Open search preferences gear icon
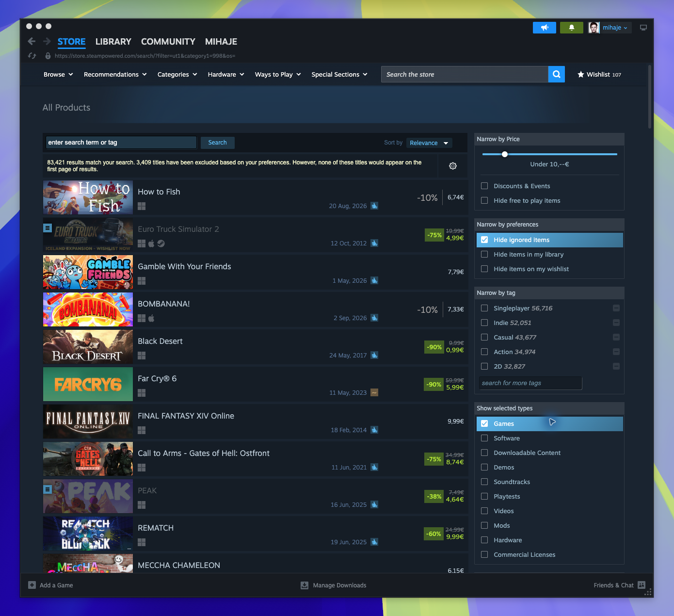 [x=453, y=166]
